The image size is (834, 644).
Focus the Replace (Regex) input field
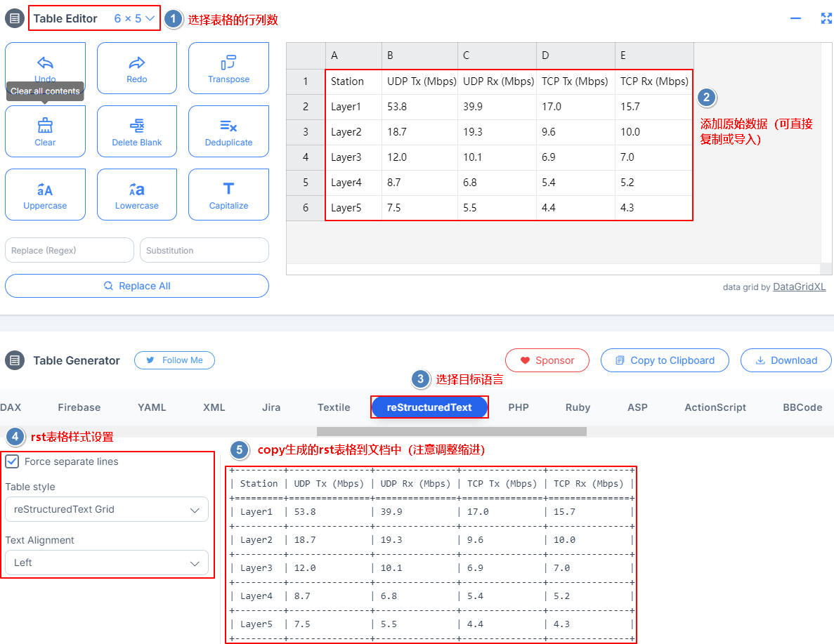pos(70,250)
